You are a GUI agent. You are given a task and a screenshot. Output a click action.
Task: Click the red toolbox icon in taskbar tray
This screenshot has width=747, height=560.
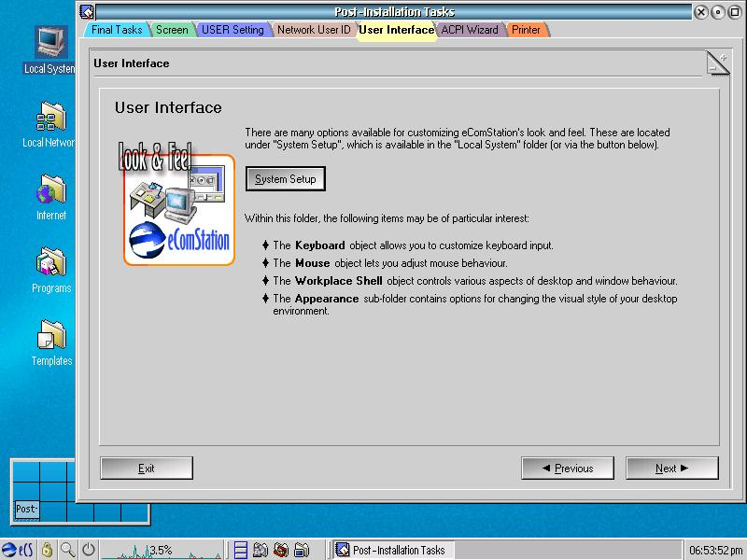[281, 550]
